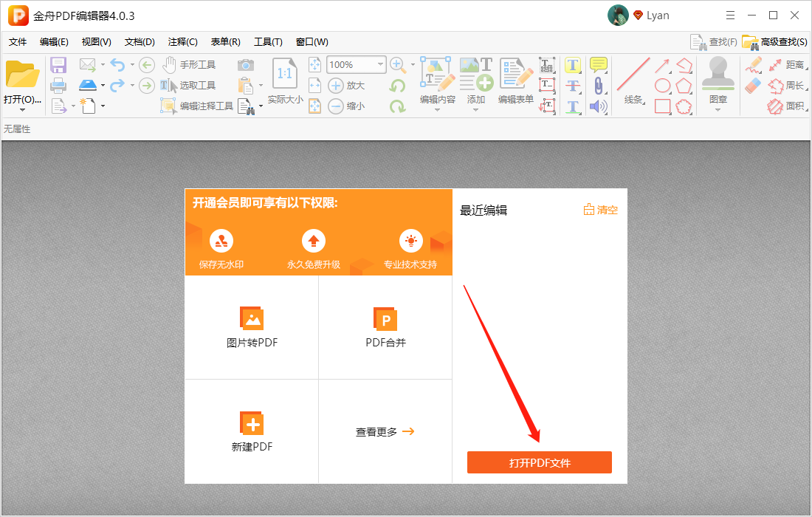Image resolution: width=812 pixels, height=517 pixels.
Task: Select the Eraser tool
Action: (754, 86)
